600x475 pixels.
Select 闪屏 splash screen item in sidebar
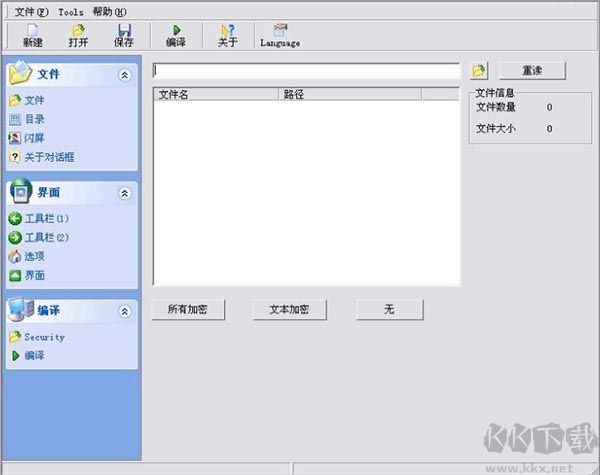(x=26, y=138)
